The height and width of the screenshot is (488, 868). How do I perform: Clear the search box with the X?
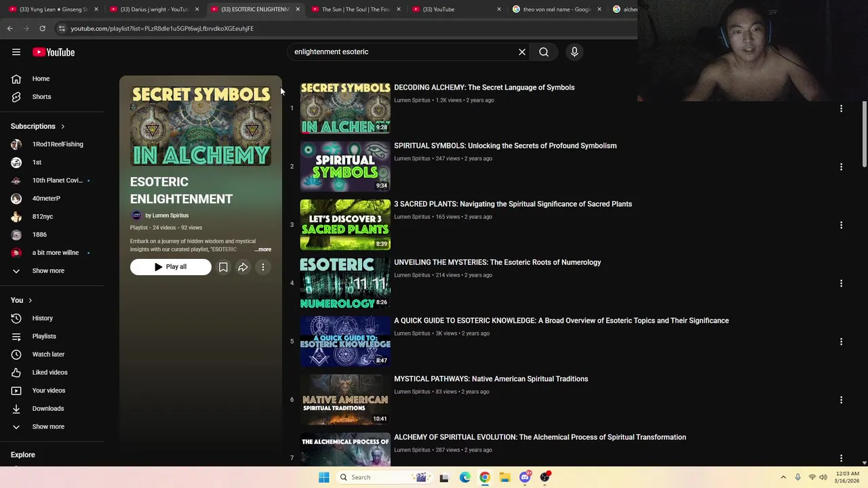(522, 52)
